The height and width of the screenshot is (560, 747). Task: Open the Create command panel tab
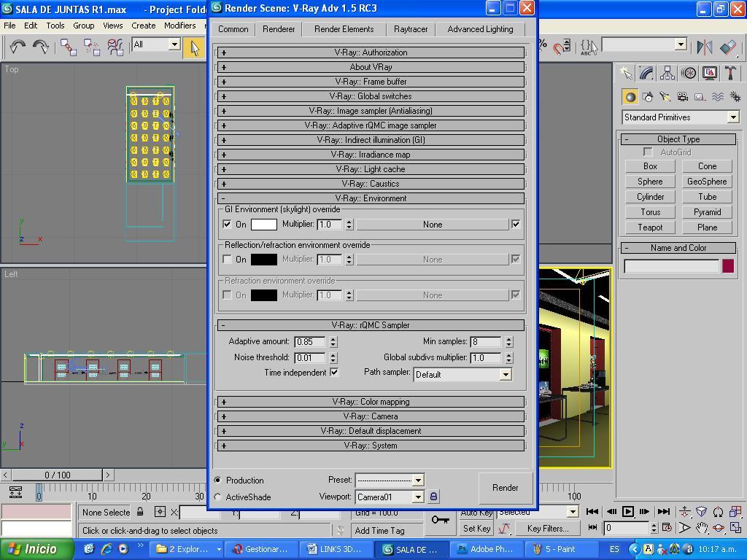[626, 73]
